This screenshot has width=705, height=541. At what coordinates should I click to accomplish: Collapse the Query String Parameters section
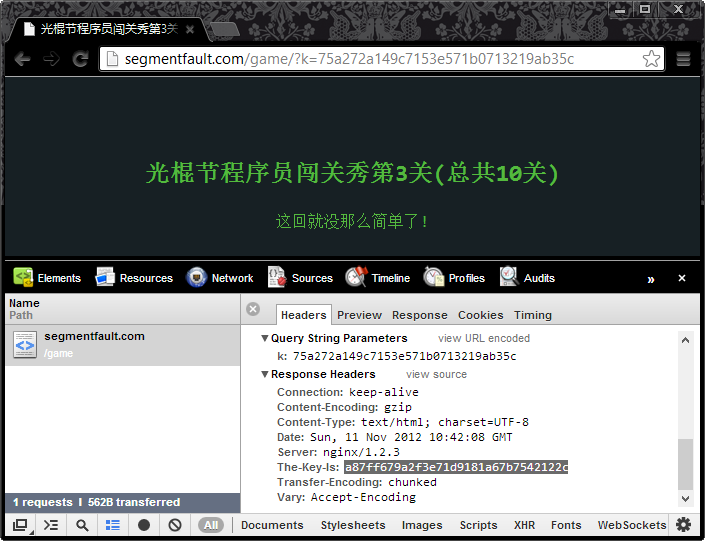265,339
